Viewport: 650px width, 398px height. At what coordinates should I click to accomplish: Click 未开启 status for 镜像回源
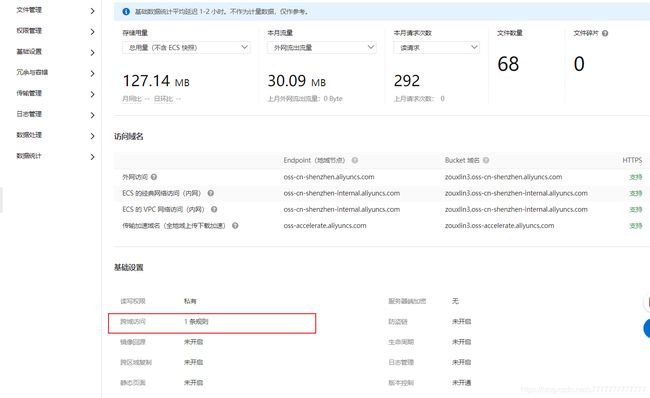click(193, 342)
